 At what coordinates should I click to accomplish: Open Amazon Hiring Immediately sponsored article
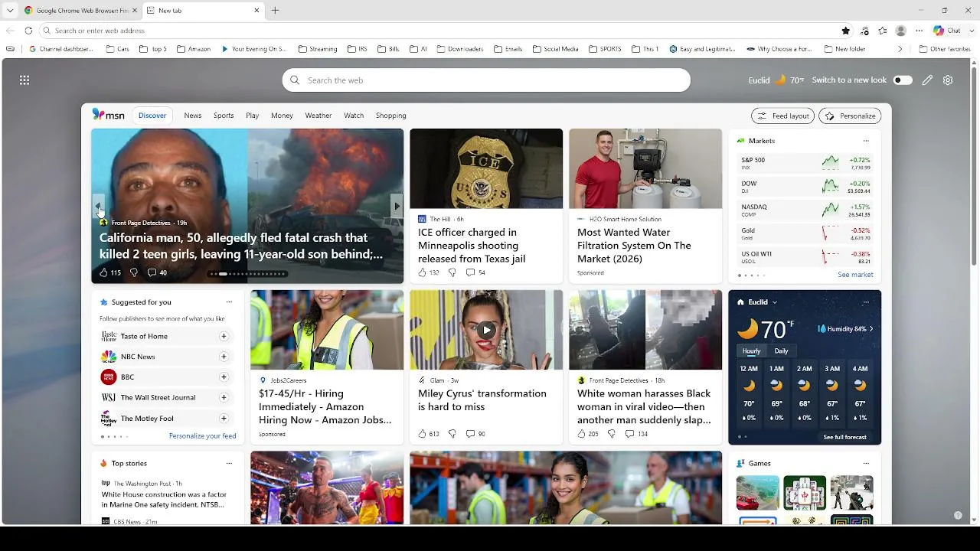pyautogui.click(x=327, y=367)
